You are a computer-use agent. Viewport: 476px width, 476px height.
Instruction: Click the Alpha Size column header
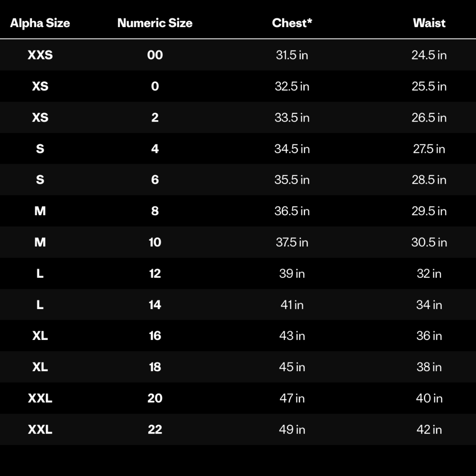(40, 23)
